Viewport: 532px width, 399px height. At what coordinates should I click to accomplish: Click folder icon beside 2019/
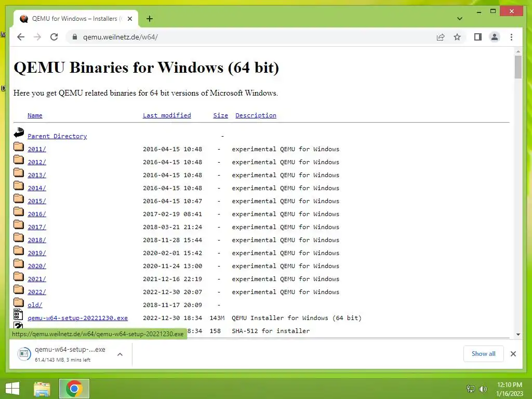click(x=19, y=250)
